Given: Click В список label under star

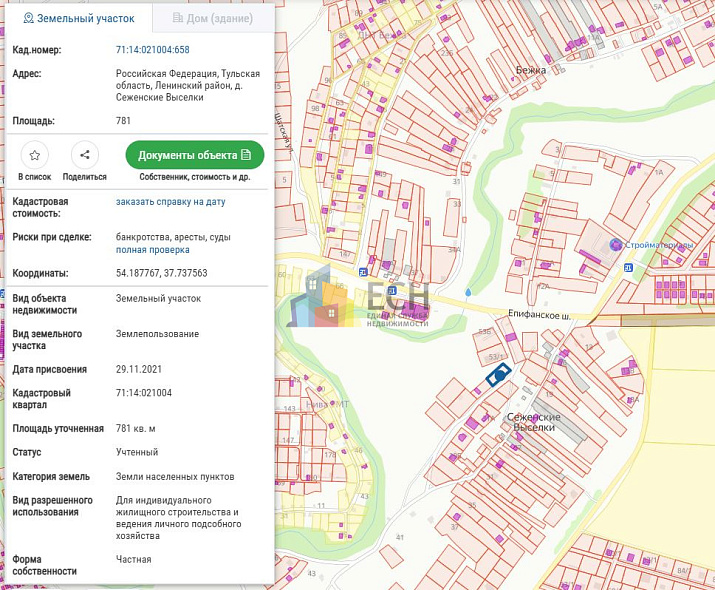Looking at the screenshot, I should tap(35, 177).
